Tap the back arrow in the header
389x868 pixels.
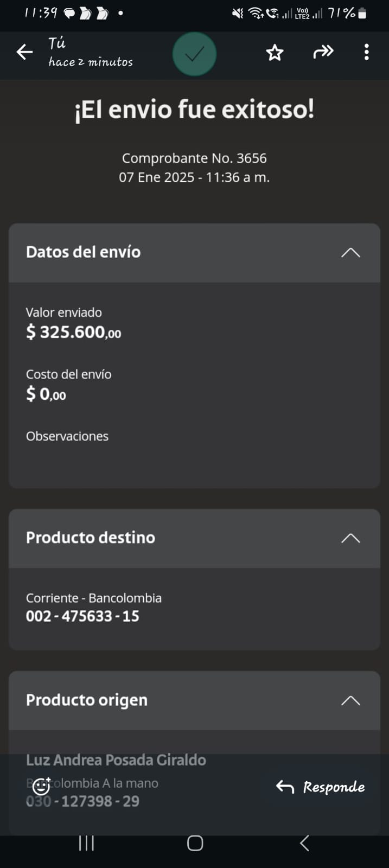pyautogui.click(x=24, y=52)
